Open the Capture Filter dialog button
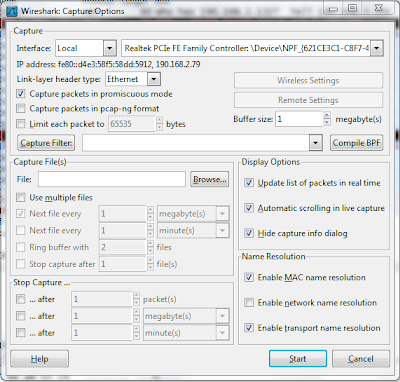 point(46,143)
